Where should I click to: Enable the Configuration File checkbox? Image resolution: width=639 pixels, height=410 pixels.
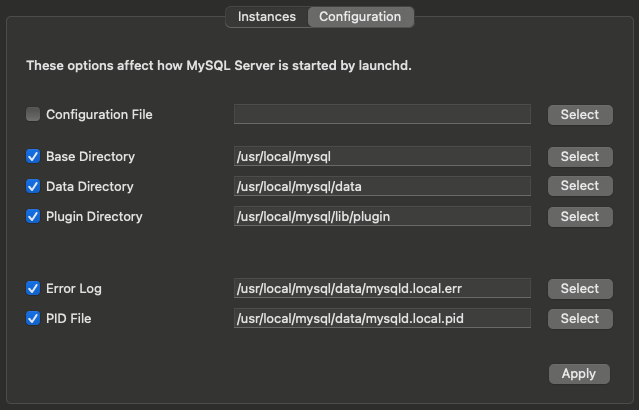[33, 114]
